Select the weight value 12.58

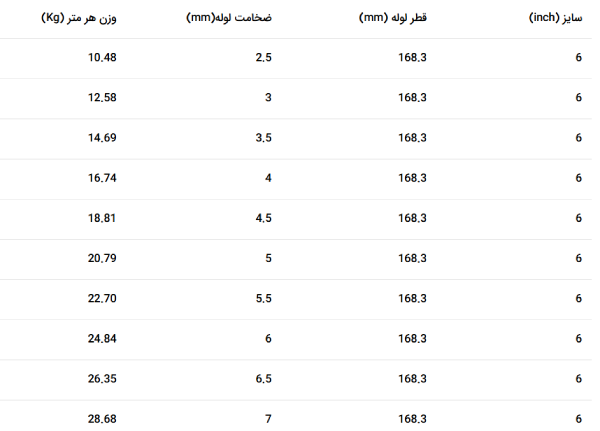pos(102,98)
